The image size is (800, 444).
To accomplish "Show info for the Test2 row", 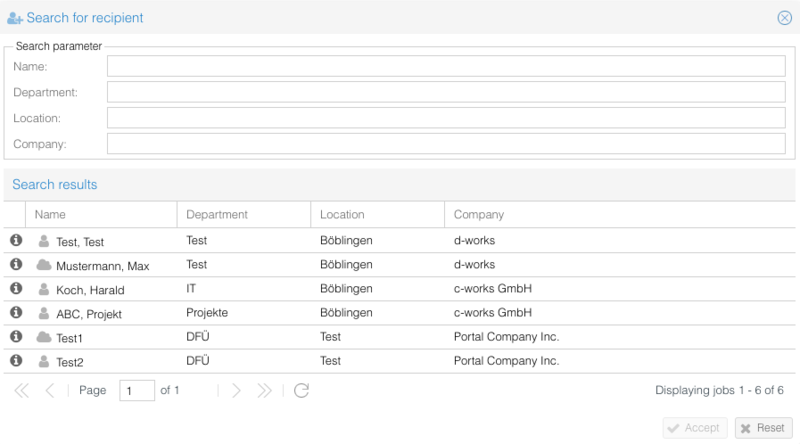I will click(x=16, y=361).
